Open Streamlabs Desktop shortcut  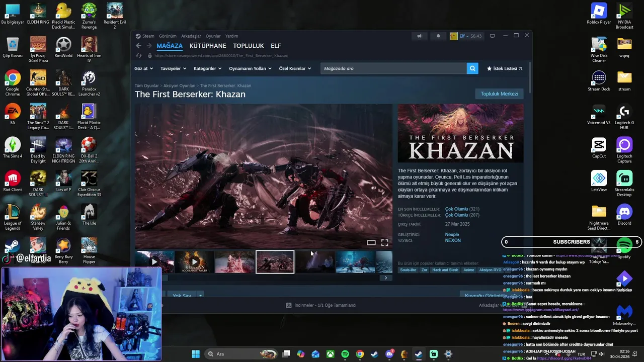(x=624, y=184)
